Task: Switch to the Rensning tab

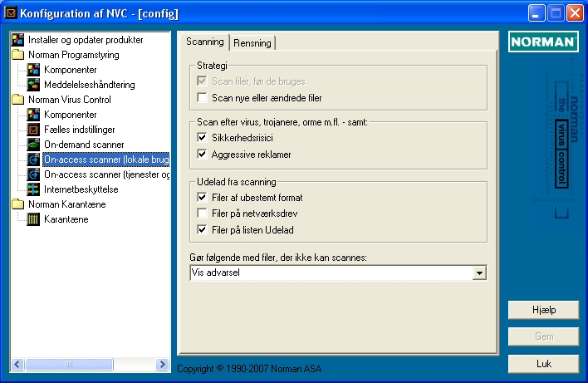Action: click(x=252, y=43)
